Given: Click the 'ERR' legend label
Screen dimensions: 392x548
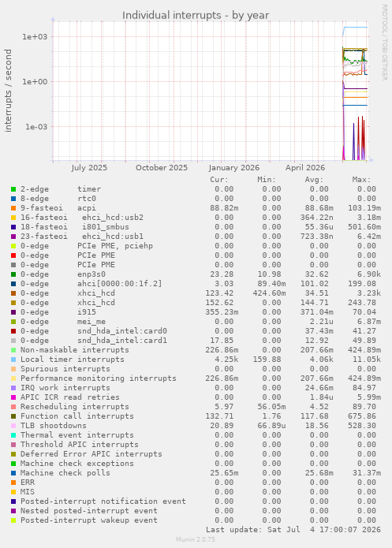Looking at the screenshot, I should (x=28, y=483).
